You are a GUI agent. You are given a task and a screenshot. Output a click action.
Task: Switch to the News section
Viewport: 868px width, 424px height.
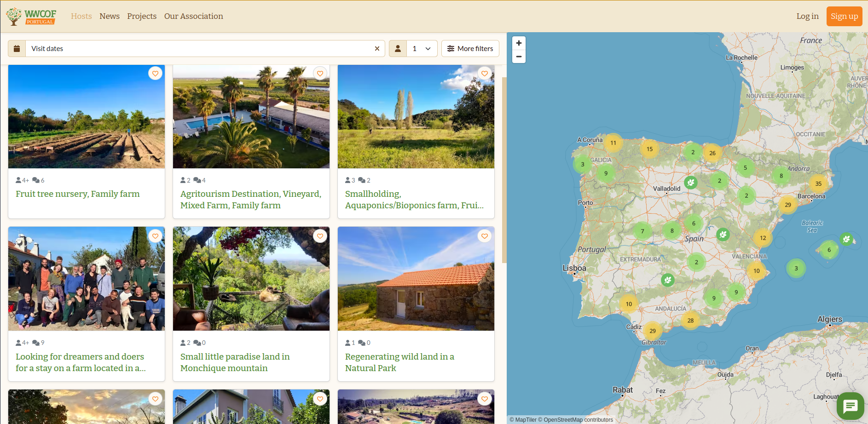[x=109, y=16]
